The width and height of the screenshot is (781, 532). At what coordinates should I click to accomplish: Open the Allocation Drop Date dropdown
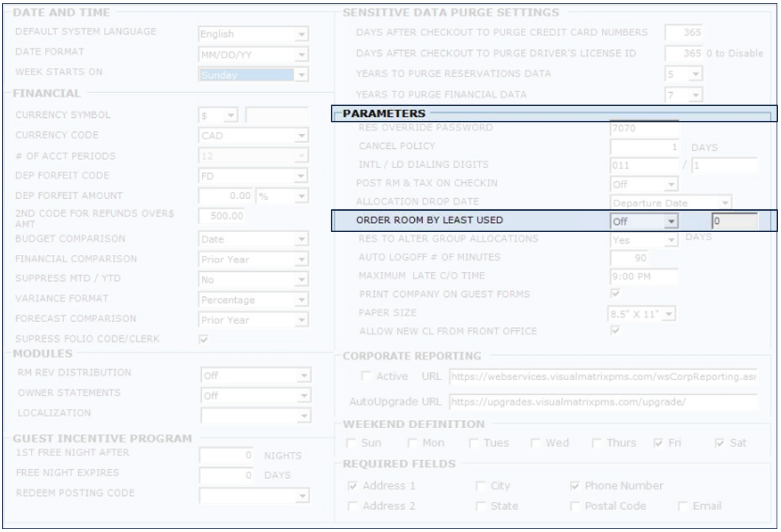(x=726, y=203)
